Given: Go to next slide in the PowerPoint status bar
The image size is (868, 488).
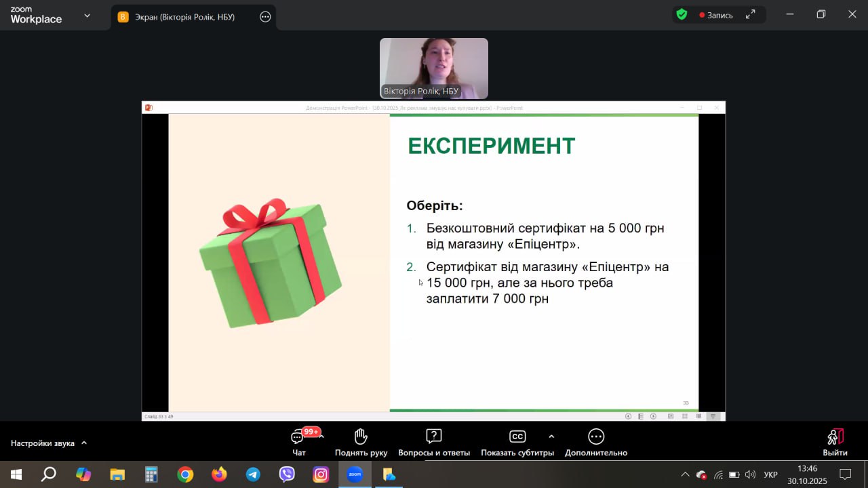Looking at the screenshot, I should pos(653,416).
